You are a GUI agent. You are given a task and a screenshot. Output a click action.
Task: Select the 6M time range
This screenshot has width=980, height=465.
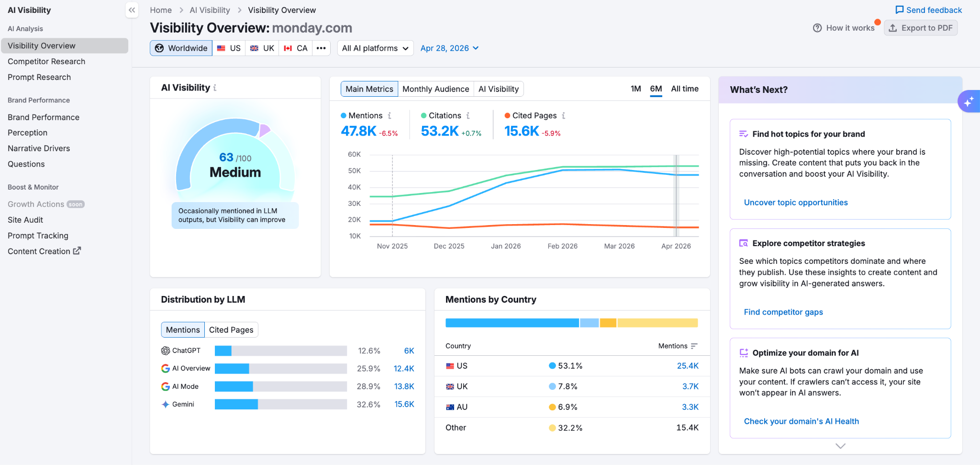pyautogui.click(x=656, y=89)
